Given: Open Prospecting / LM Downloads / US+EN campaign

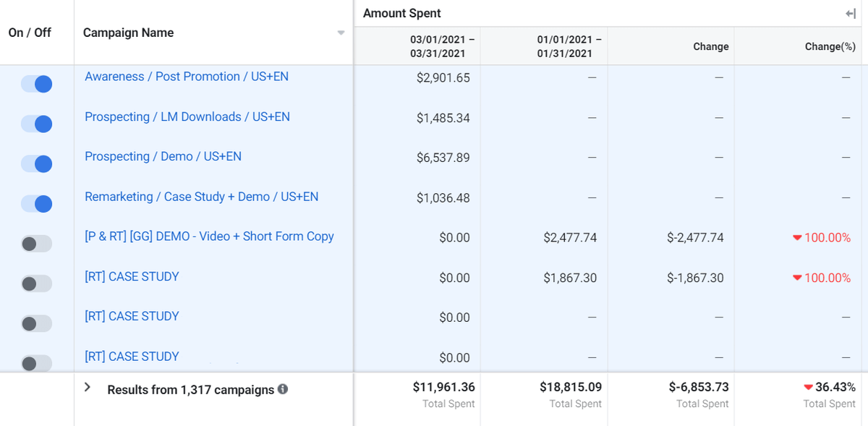Looking at the screenshot, I should point(187,116).
